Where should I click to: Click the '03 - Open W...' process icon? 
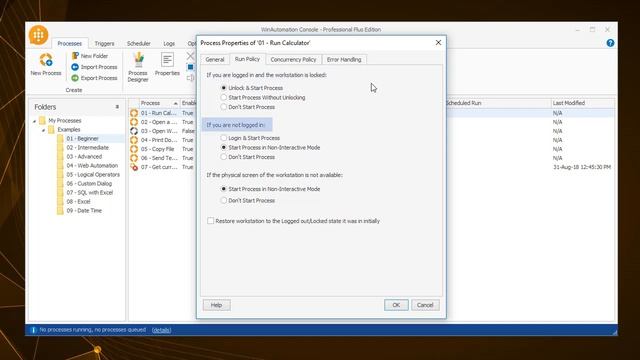[134, 131]
